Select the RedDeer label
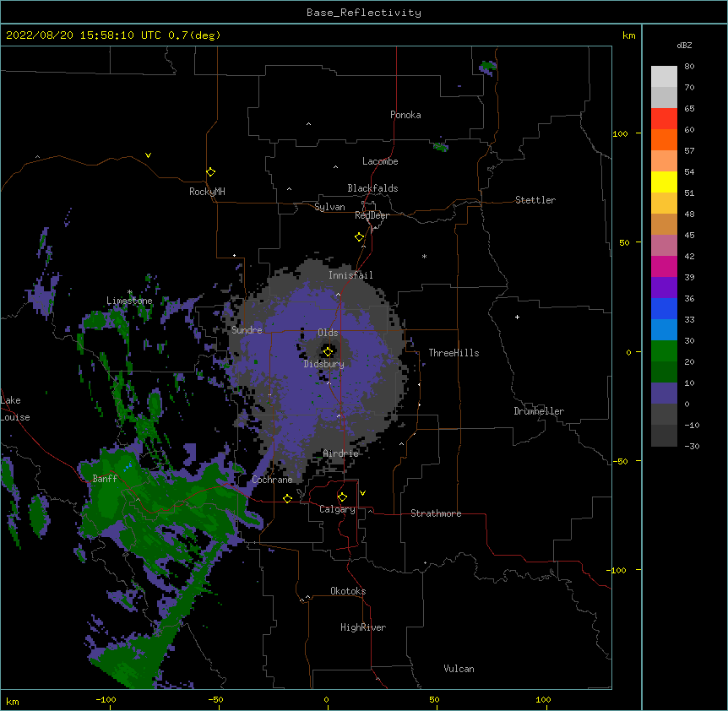 [372, 215]
